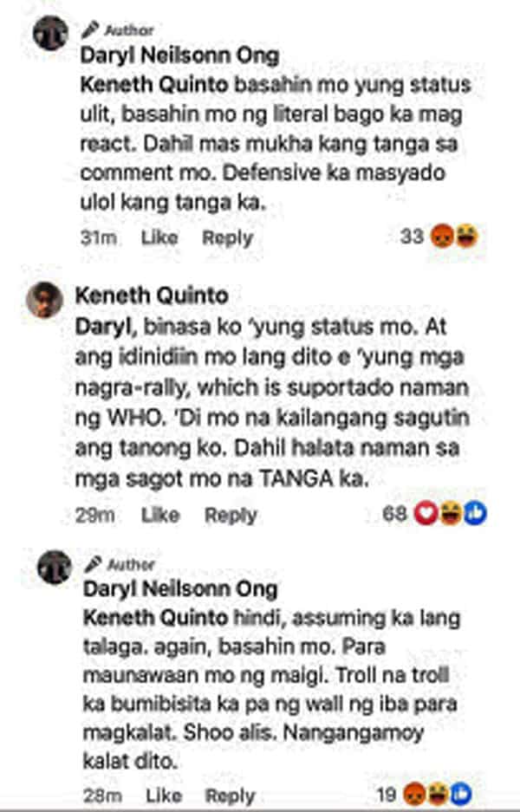Click tagged Keneth Quinto mention in last comment

click(155, 617)
